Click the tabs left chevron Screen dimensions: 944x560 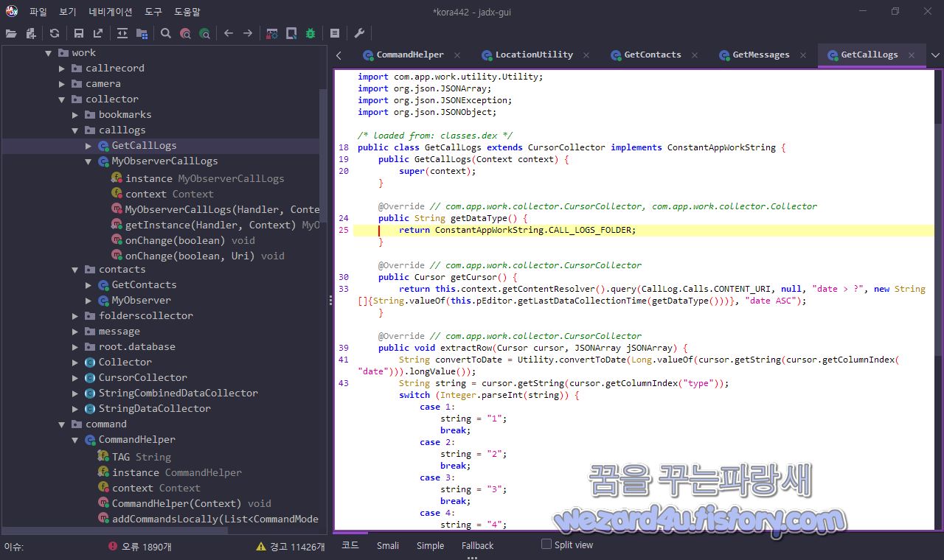339,55
